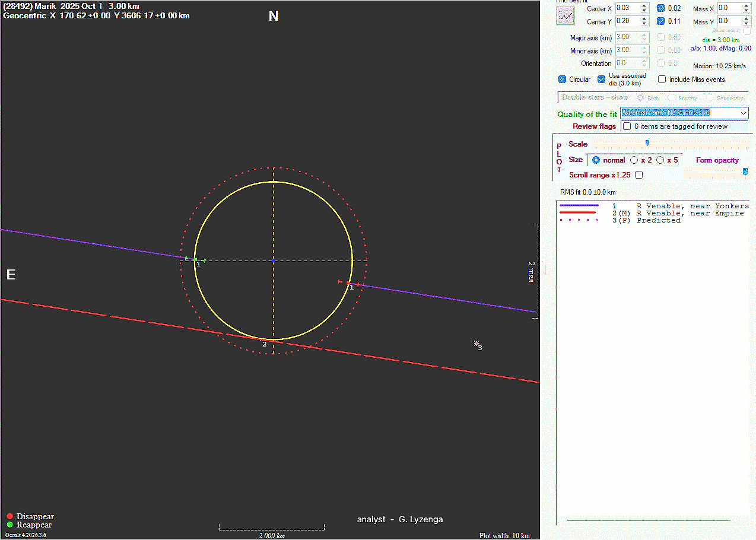Image resolution: width=756 pixels, height=540 pixels.
Task: Select R Venable near Yonkers legend entry
Action: [x=692, y=206]
